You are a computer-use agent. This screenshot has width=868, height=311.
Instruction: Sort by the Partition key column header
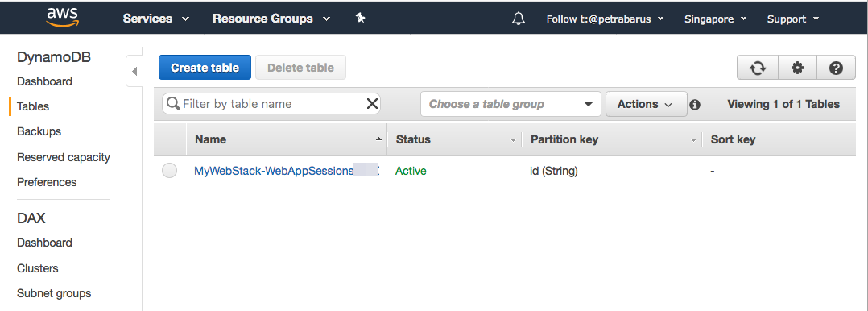coord(612,139)
